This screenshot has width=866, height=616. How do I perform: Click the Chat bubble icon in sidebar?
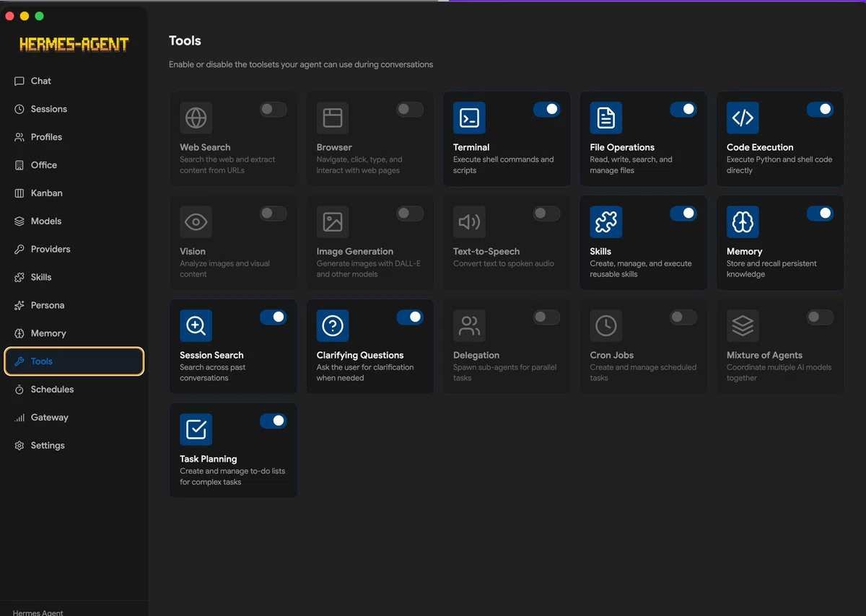(x=19, y=82)
